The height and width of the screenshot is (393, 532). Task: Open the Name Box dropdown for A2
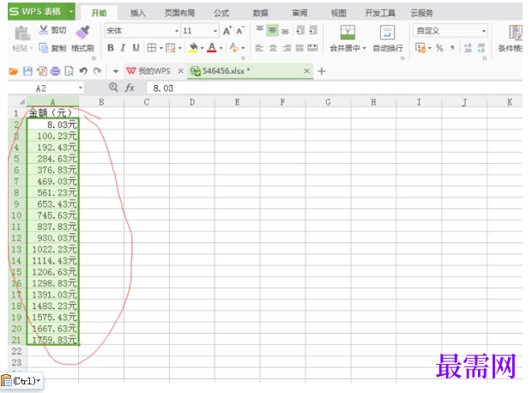tap(81, 88)
